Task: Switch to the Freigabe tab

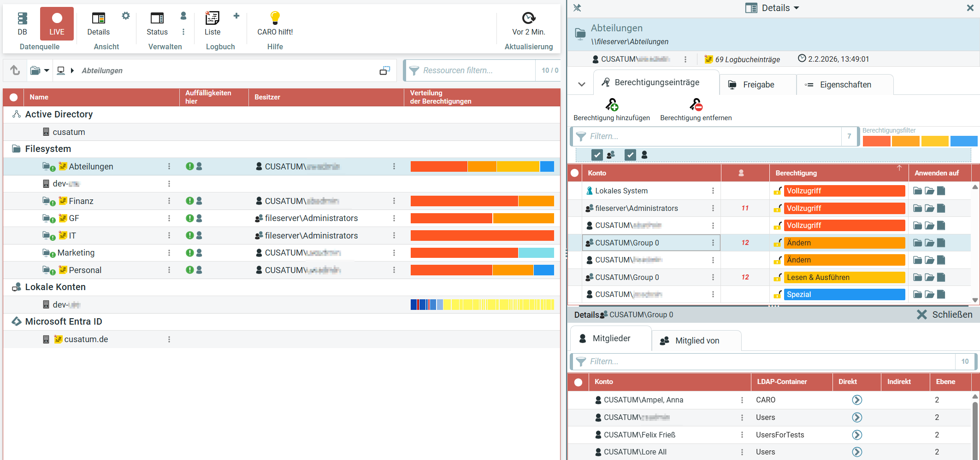Action: point(758,85)
